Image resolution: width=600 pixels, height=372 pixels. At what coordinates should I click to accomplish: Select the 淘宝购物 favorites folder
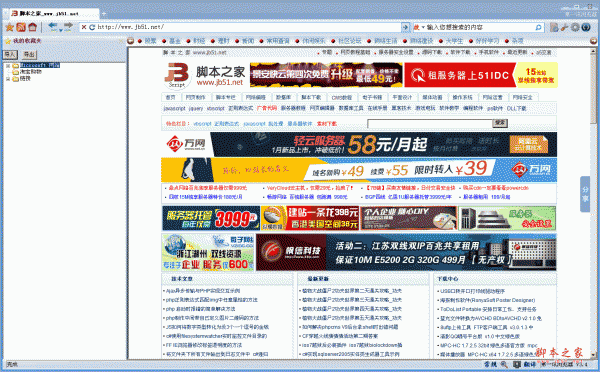(31, 72)
